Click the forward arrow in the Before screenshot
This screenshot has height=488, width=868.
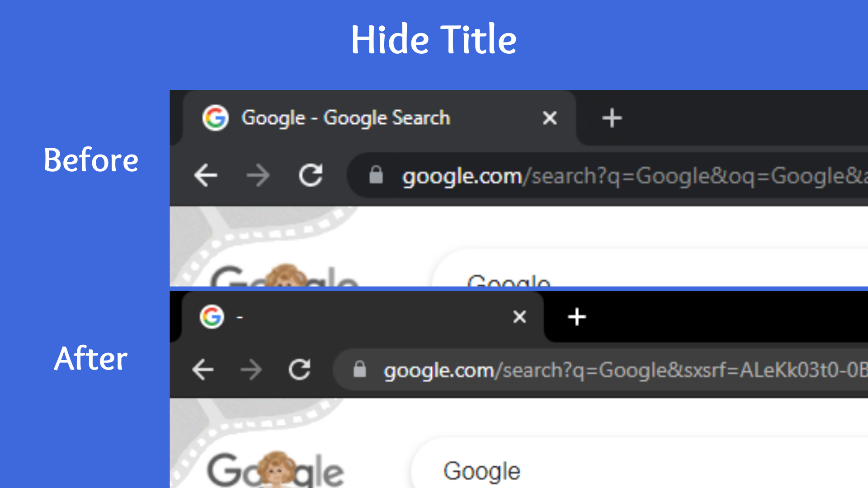pos(259,176)
